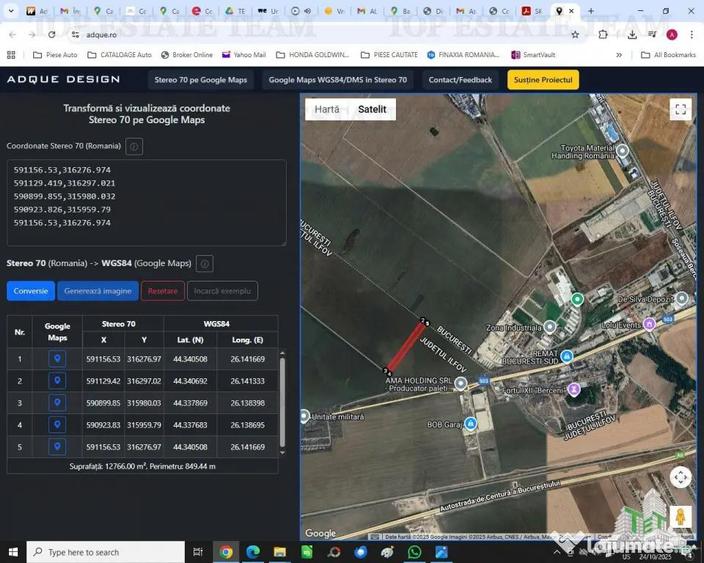Click info icon next to Stereo 70 -> WGS84
Viewport: 704px width, 563px height.
(x=204, y=264)
